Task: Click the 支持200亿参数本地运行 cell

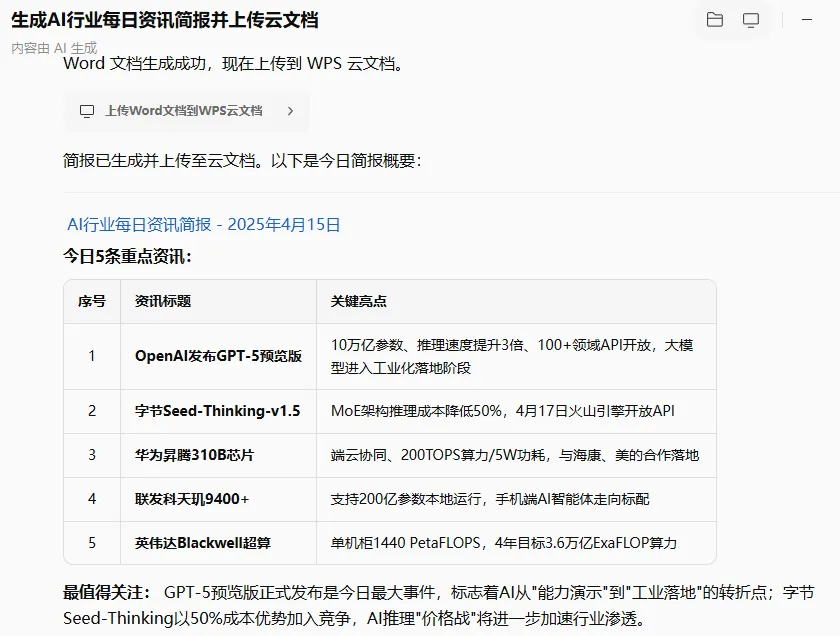Action: click(x=516, y=499)
